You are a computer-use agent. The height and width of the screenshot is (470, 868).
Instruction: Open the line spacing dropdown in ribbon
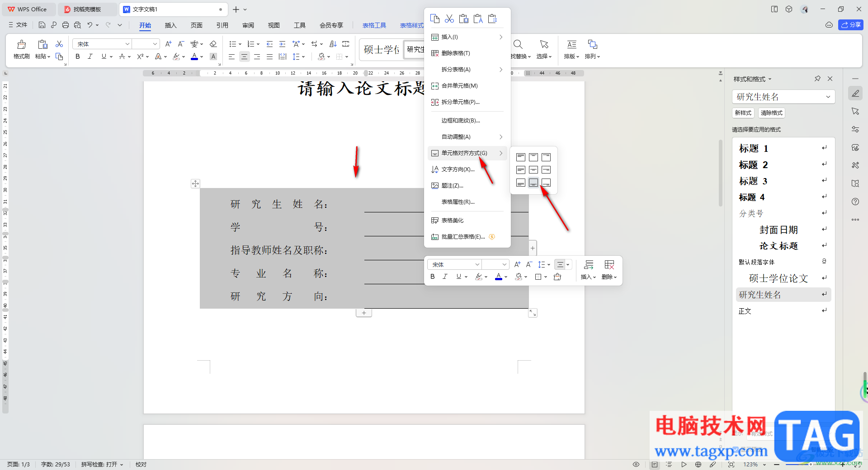[x=303, y=56]
